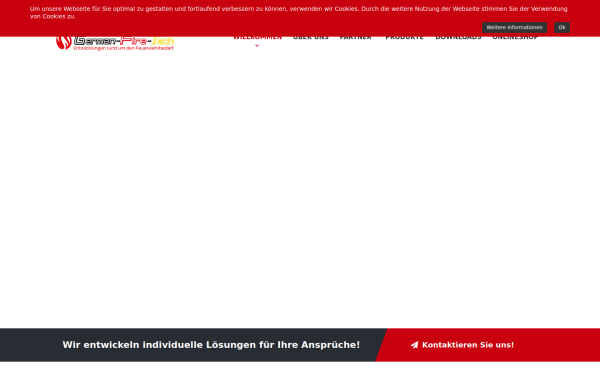
Task: Click the Ok button in cookie banner
Action: point(561,27)
